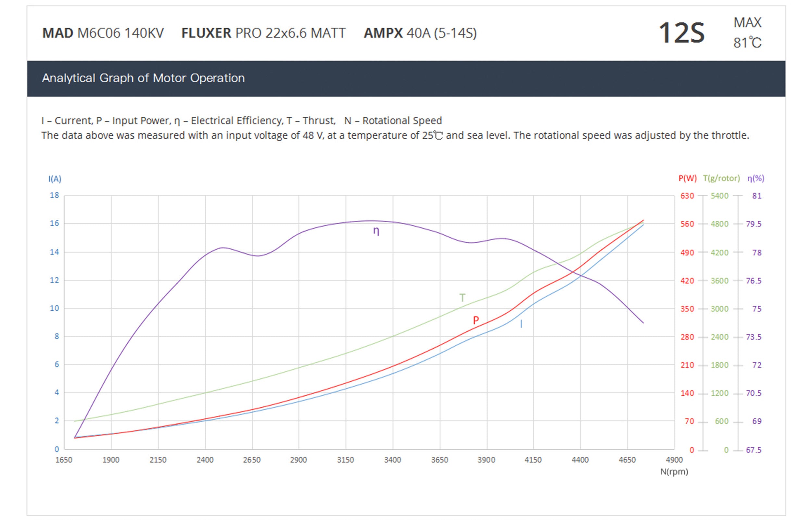Image resolution: width=812 pixels, height=520 pixels.
Task: Click the T(g/rotor) axis title
Action: tap(721, 178)
